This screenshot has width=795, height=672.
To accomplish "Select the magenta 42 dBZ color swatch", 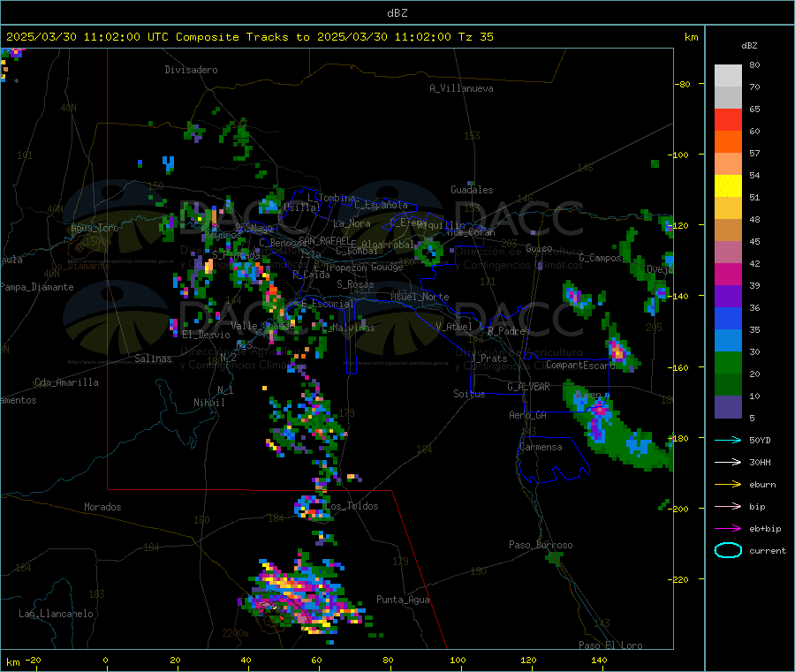I will click(728, 274).
